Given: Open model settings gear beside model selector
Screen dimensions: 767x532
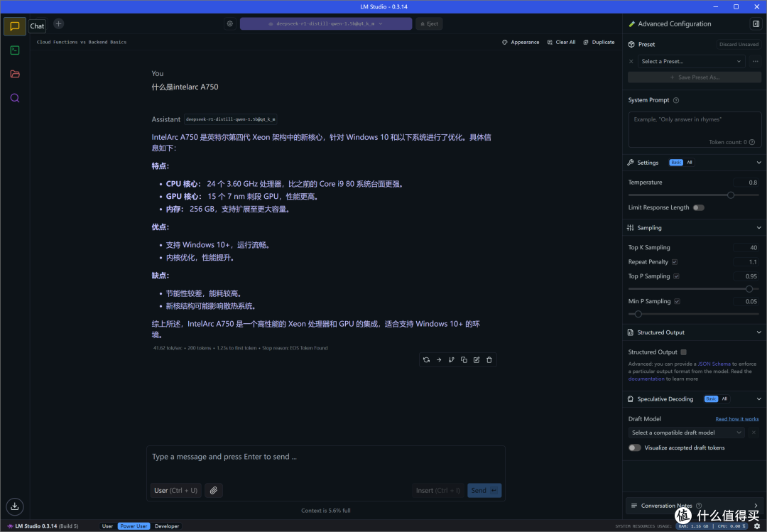Looking at the screenshot, I should coord(230,23).
